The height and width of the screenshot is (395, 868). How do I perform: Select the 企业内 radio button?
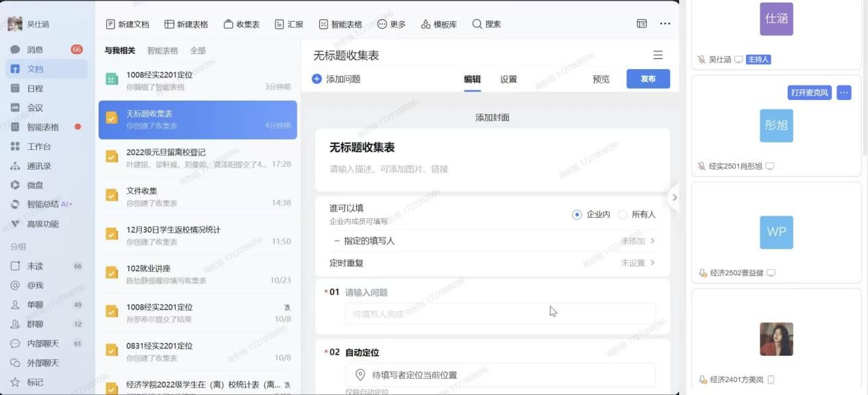577,214
